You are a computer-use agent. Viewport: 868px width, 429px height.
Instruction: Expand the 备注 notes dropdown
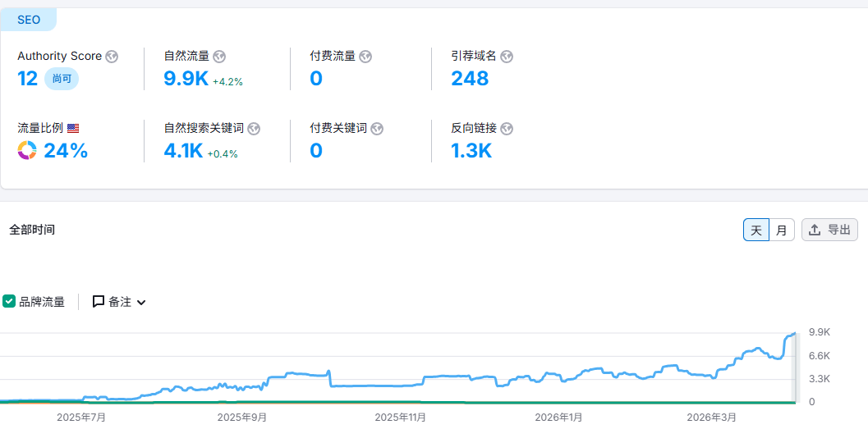[119, 302]
